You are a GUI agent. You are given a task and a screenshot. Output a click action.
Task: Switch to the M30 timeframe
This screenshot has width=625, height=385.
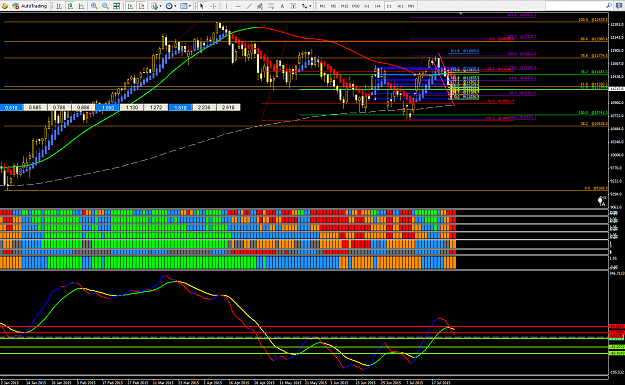(x=356, y=6)
